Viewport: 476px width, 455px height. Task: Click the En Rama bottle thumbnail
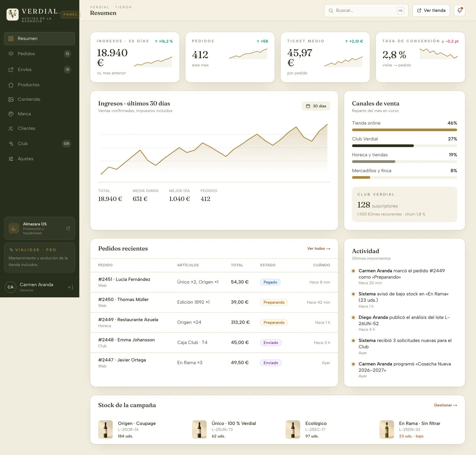pos(387,429)
